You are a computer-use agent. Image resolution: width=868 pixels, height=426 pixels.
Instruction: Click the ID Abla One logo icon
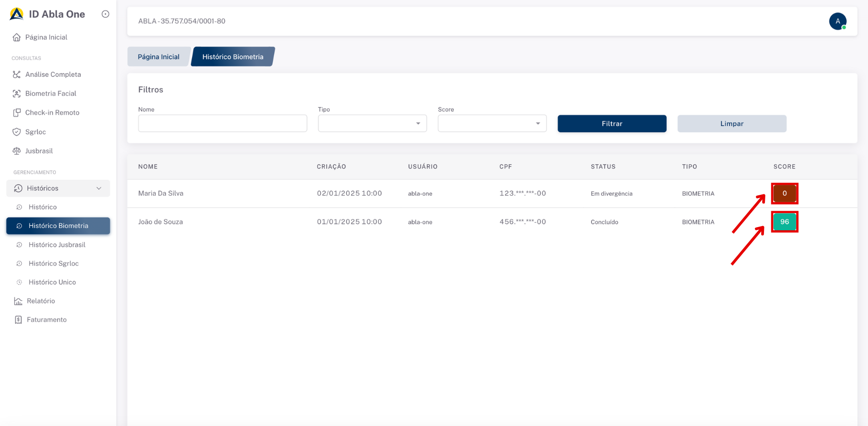point(17,14)
